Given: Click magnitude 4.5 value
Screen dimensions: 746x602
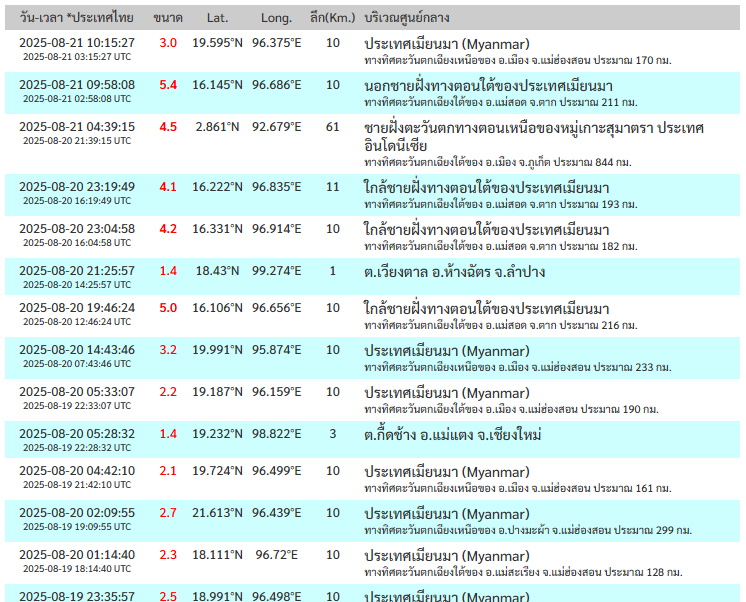Looking at the screenshot, I should [x=168, y=127].
